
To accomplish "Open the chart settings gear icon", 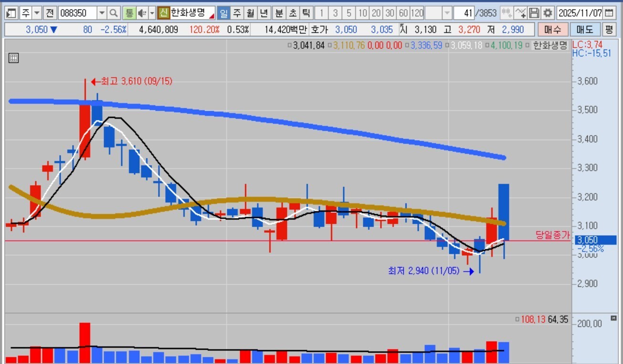I will pos(548,13).
